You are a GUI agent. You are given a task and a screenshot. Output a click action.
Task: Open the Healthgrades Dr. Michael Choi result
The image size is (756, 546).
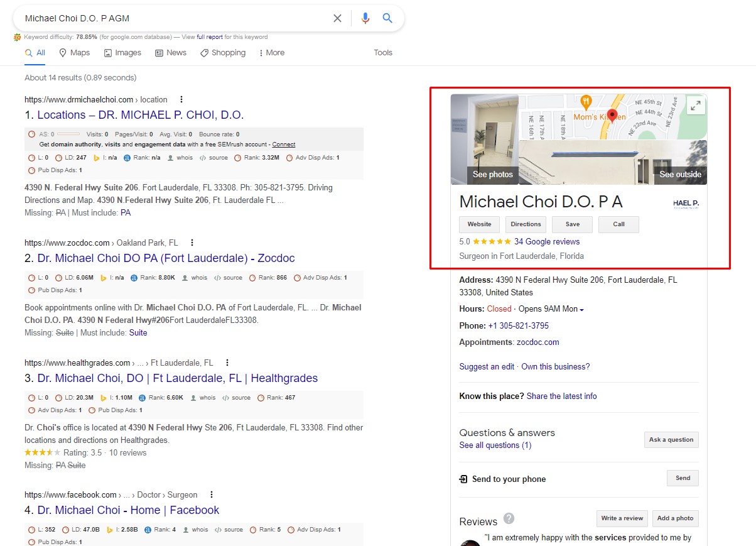tap(178, 378)
